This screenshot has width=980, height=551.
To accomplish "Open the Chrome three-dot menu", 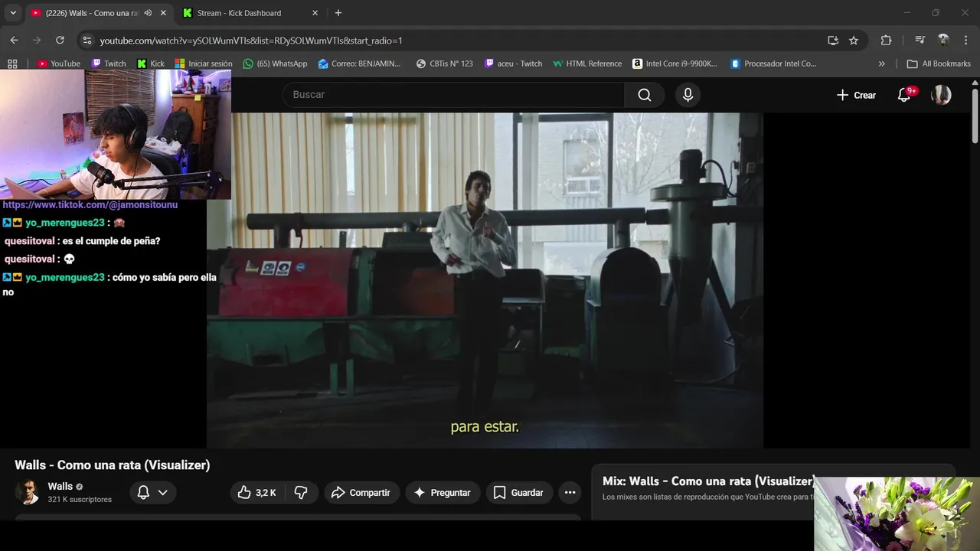I will click(x=965, y=41).
